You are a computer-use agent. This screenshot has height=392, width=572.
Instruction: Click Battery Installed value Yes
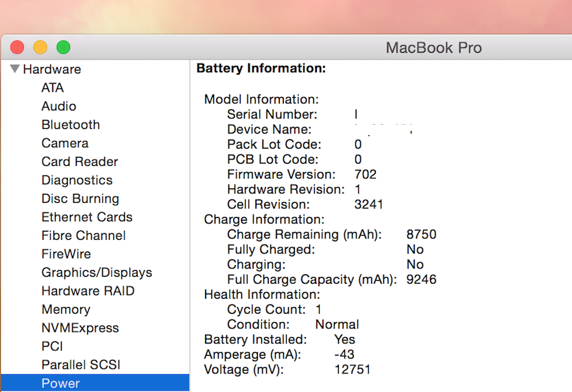point(345,339)
